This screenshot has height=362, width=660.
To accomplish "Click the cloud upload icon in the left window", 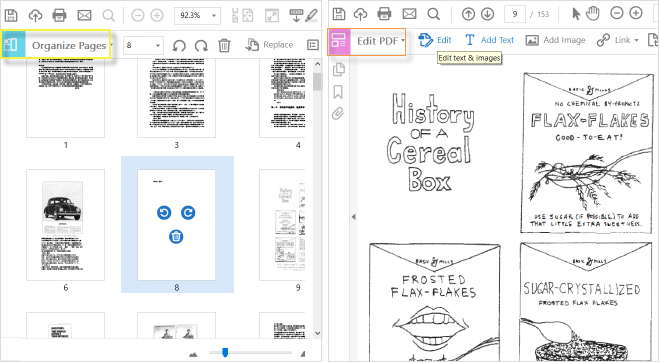I will pos(35,16).
